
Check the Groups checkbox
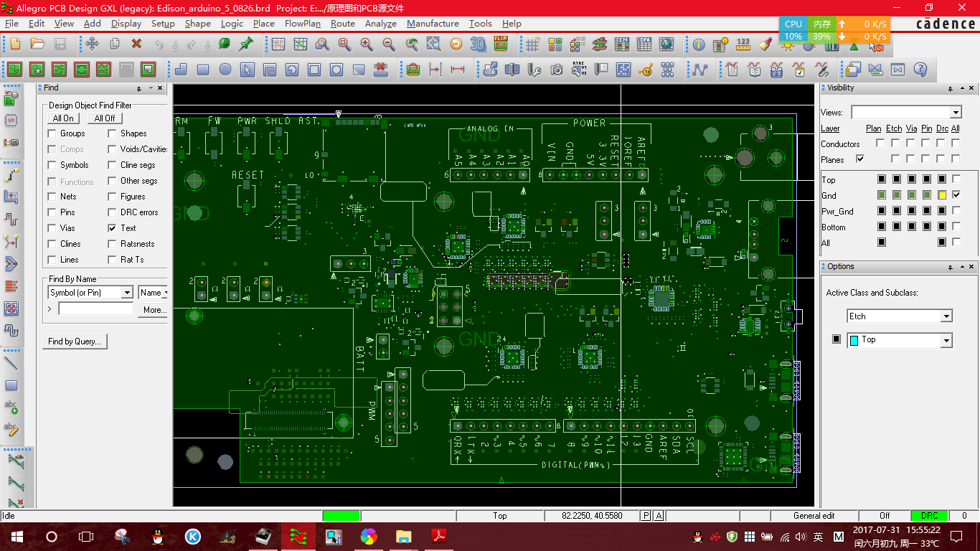[52, 133]
